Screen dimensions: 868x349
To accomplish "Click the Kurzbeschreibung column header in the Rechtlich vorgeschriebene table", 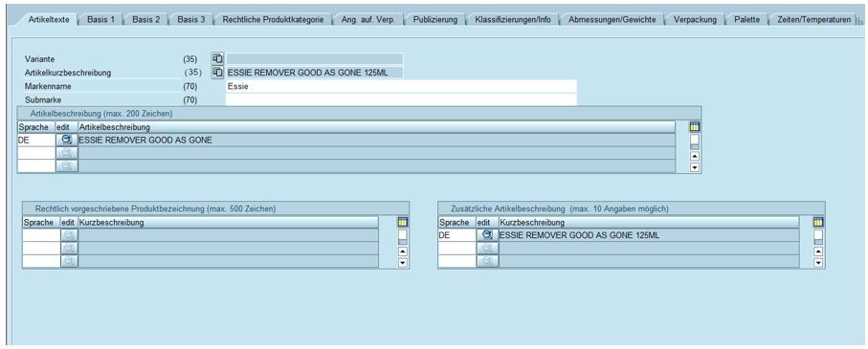I will (x=228, y=223).
